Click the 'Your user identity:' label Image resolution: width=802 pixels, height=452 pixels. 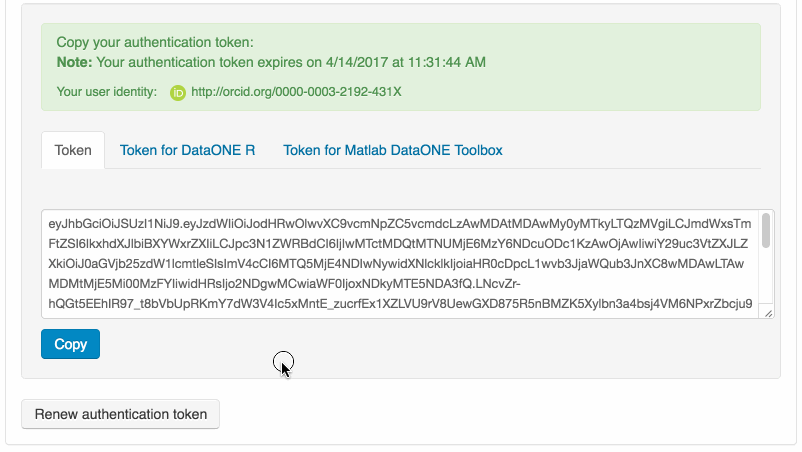tap(107, 92)
